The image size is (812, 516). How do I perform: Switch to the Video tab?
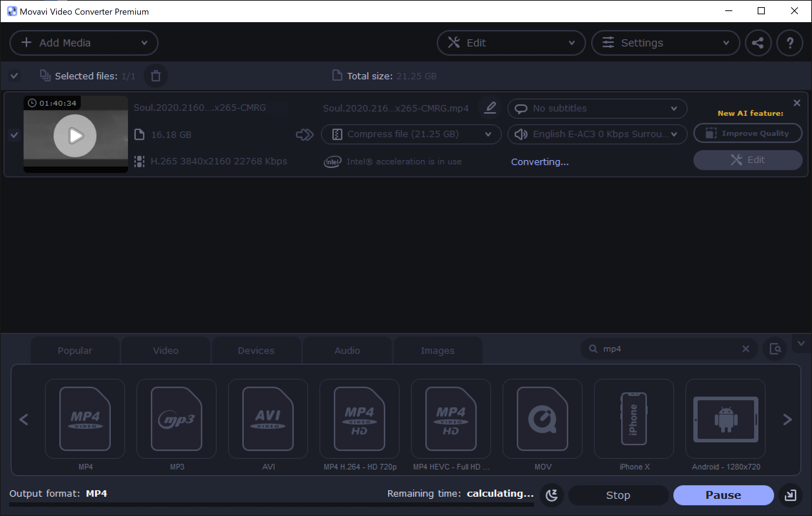[166, 351]
